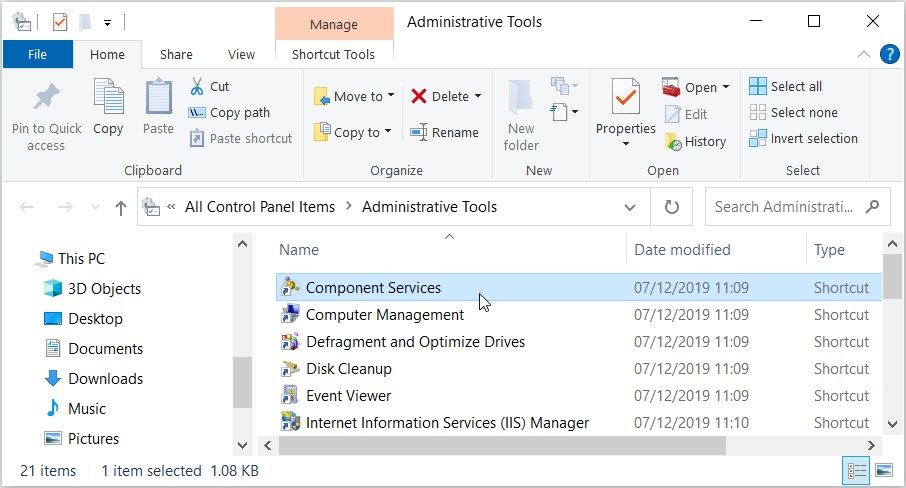
Task: Click All Control Panel Items breadcrumb
Action: (260, 207)
